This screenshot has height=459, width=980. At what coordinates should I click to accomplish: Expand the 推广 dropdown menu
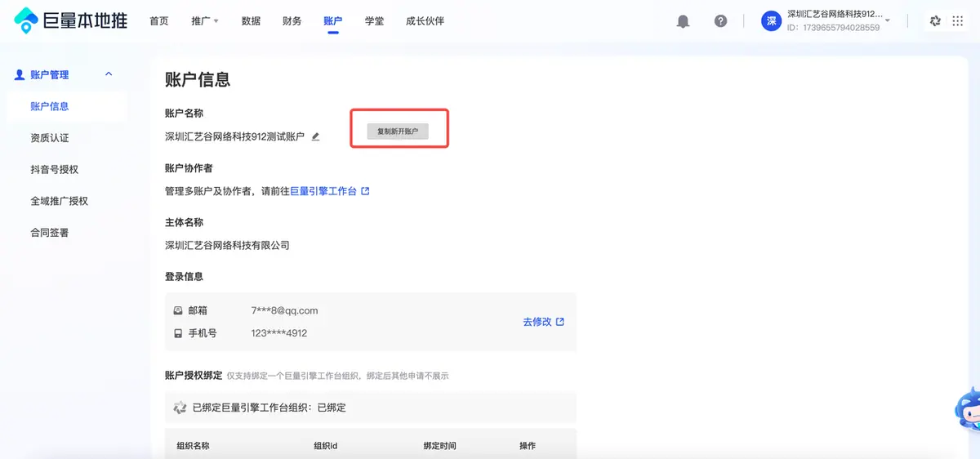[205, 21]
